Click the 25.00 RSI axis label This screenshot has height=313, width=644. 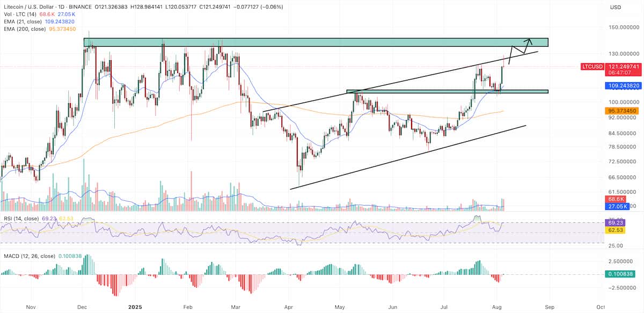point(616,245)
